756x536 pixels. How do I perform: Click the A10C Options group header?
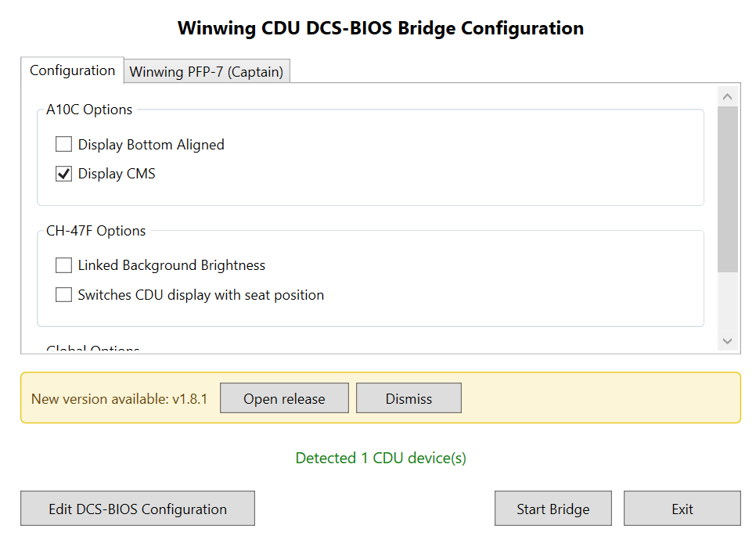[89, 110]
